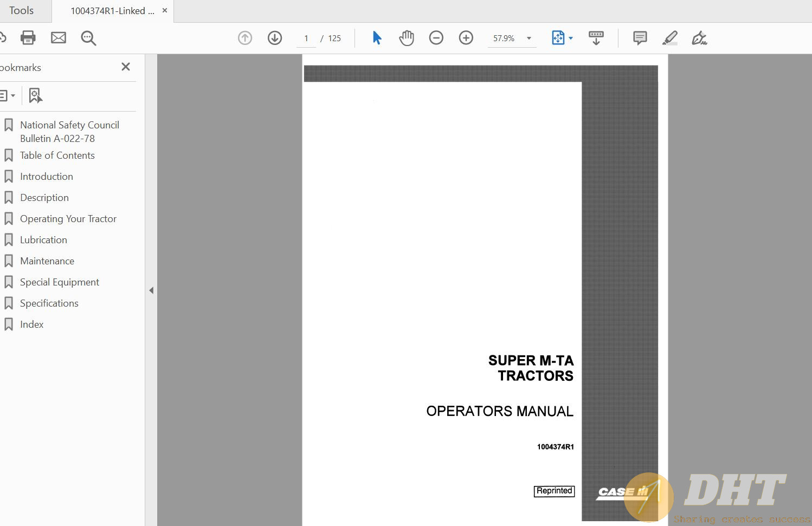Activate the Hand pan tool

(x=407, y=38)
